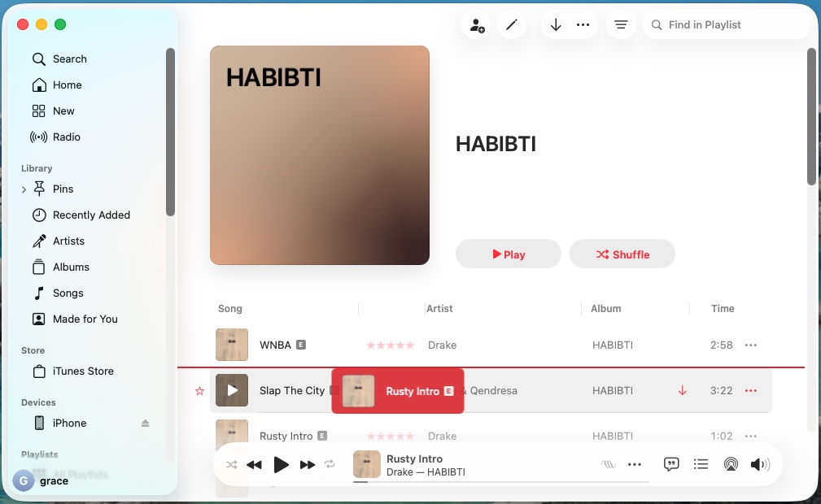Open the now playing three-dots menu
The width and height of the screenshot is (821, 504).
[635, 464]
